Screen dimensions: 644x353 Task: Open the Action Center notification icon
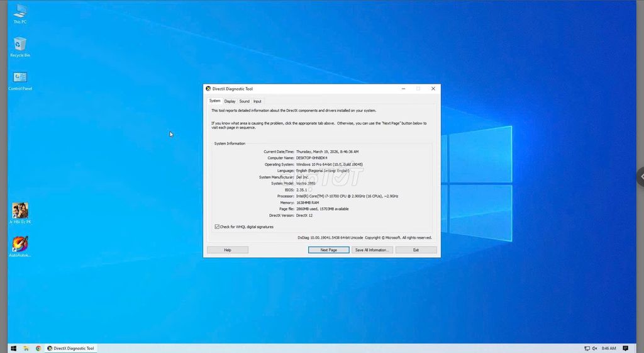pyautogui.click(x=626, y=348)
